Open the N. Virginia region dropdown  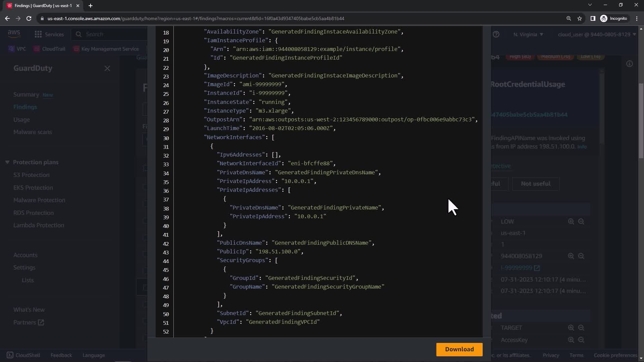[x=528, y=34]
